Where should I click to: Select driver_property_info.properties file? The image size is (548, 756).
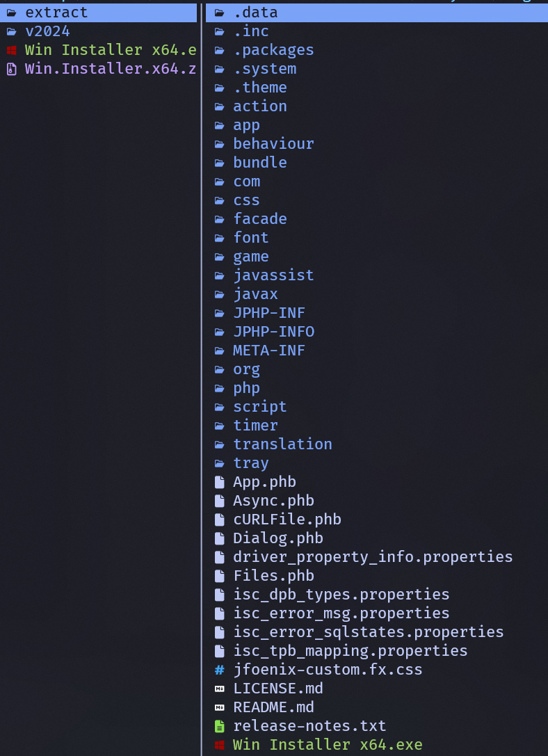[377, 557]
